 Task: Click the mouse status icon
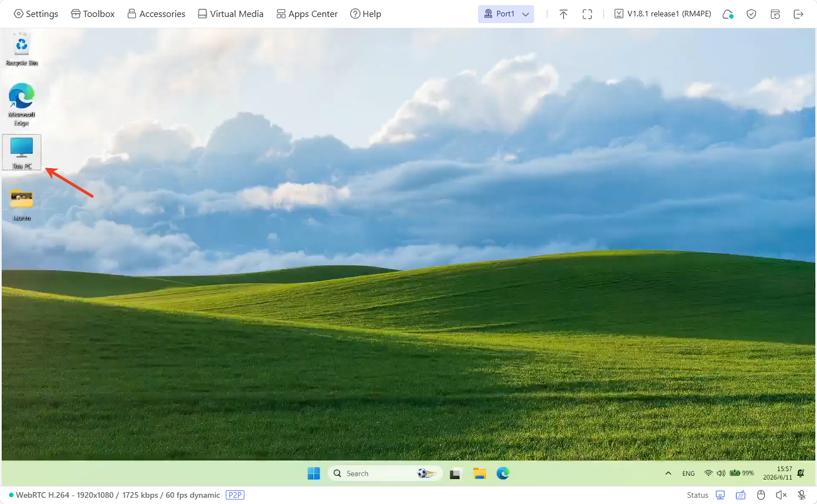(x=761, y=495)
